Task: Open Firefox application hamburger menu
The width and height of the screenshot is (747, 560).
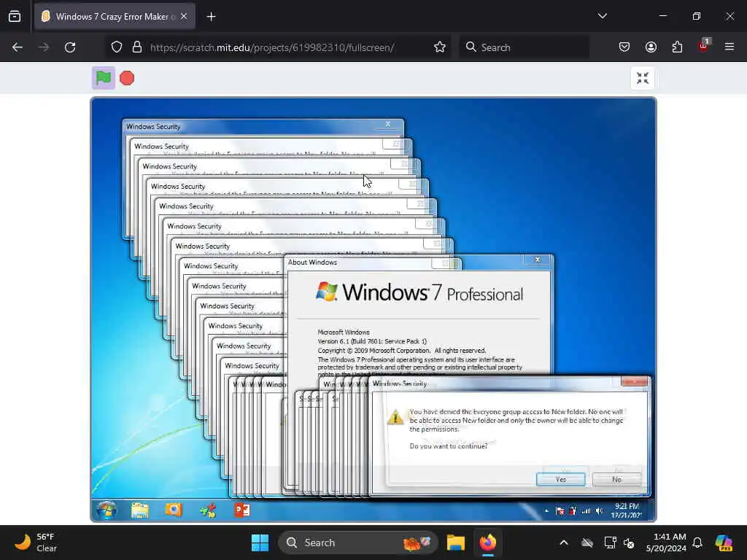Action: point(729,47)
